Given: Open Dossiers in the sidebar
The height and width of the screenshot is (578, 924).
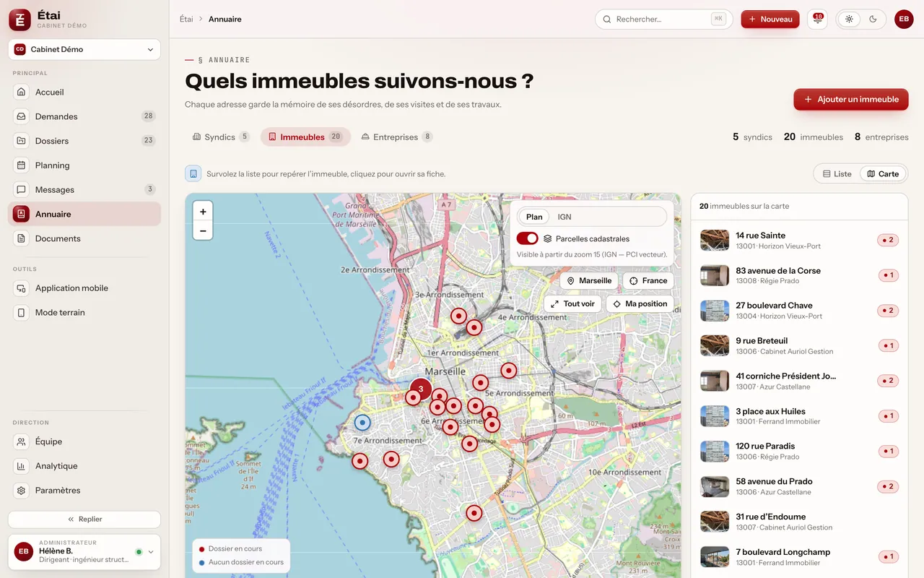Looking at the screenshot, I should tap(84, 141).
